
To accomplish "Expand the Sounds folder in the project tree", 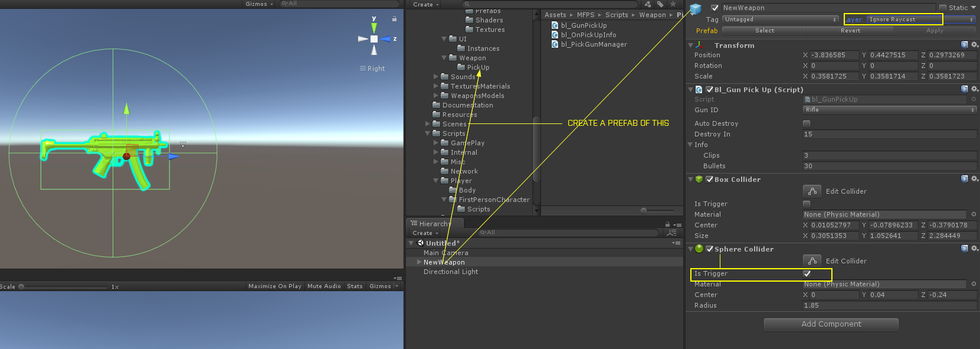I will [436, 77].
